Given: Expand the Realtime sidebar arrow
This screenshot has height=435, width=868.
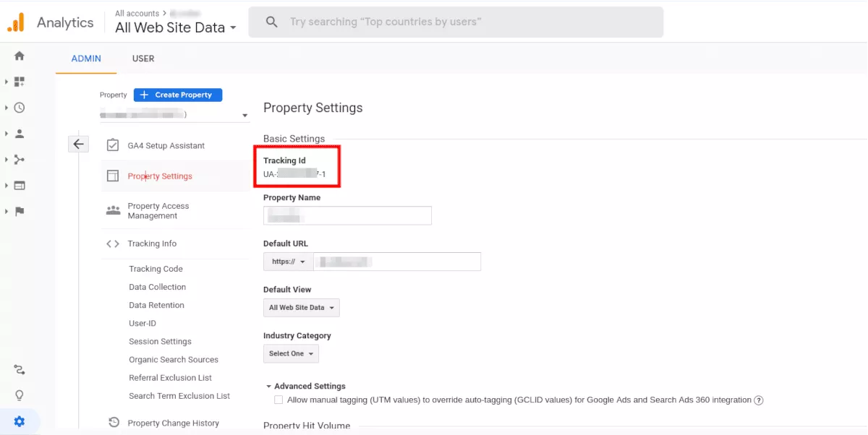Looking at the screenshot, I should point(7,108).
